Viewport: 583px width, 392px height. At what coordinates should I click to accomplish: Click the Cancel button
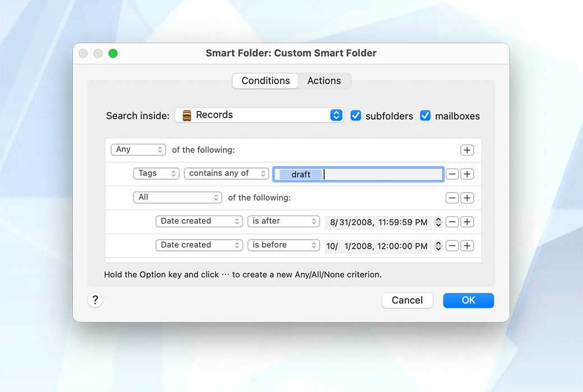coord(407,300)
